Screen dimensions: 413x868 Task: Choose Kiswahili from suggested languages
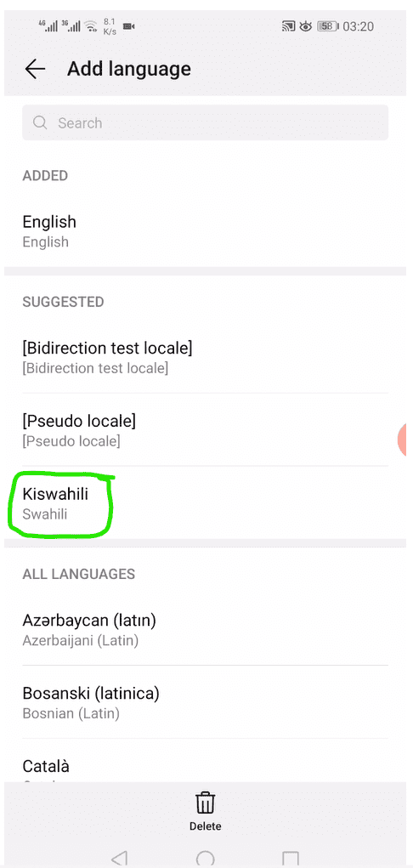coord(206,502)
